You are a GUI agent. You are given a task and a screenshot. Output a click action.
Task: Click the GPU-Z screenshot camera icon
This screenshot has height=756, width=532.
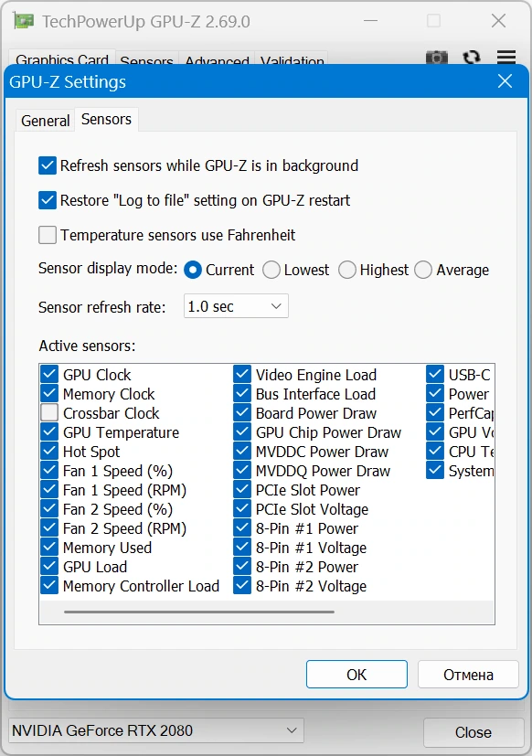437,57
